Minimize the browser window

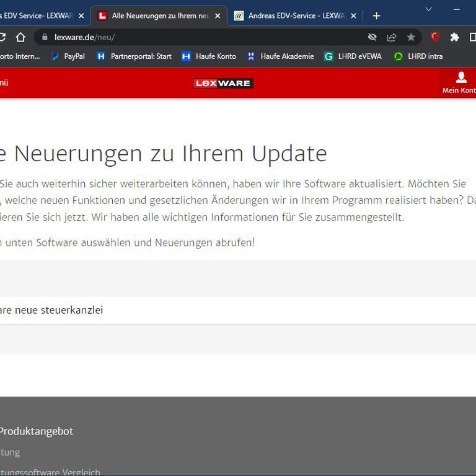coord(457,9)
